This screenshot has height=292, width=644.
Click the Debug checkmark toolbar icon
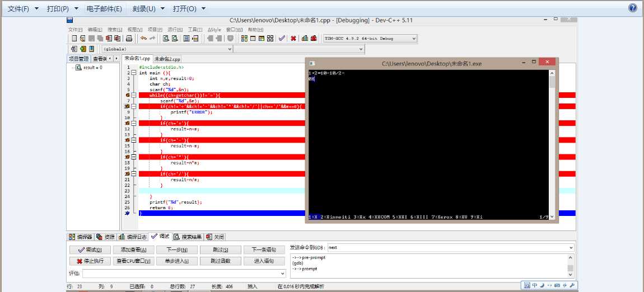tap(282, 38)
